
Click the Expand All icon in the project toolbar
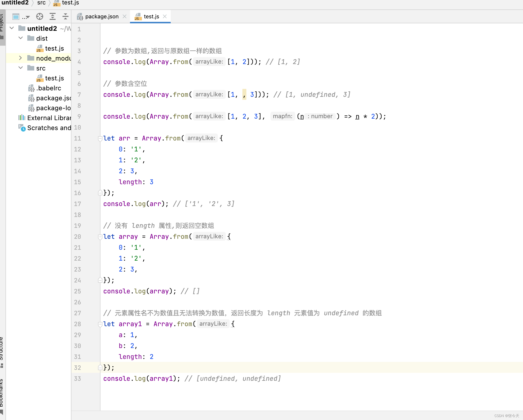(x=53, y=17)
